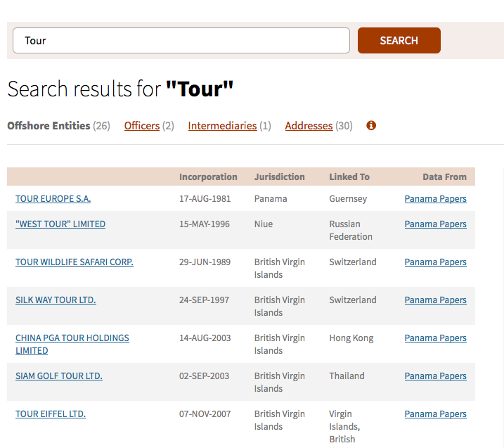Image resolution: width=504 pixels, height=448 pixels.
Task: Click the date 14-AUG-2003
Action: point(205,338)
